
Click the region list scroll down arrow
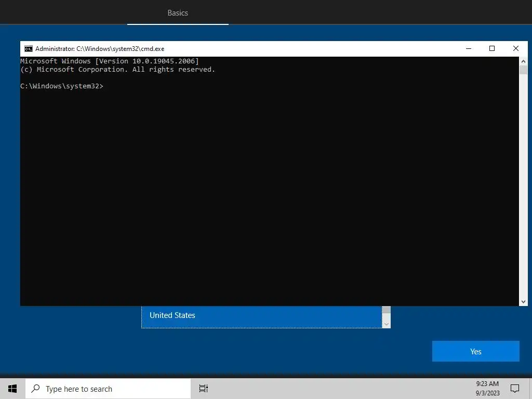coord(386,324)
